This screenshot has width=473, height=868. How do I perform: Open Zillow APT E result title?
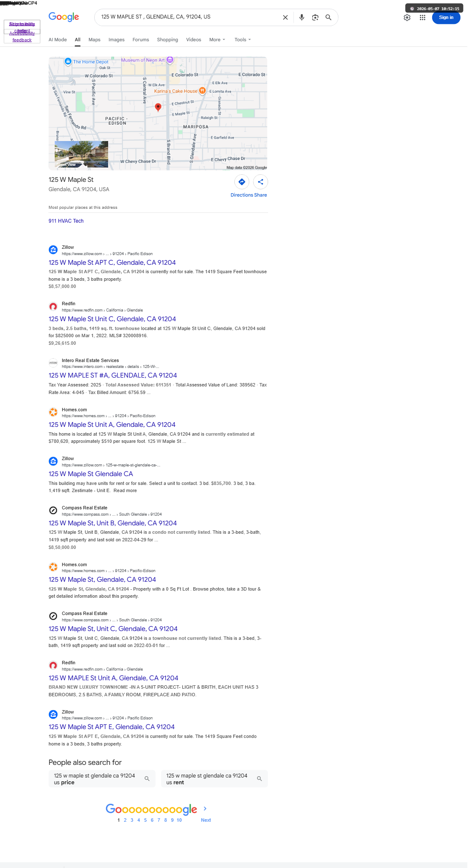coord(112,727)
